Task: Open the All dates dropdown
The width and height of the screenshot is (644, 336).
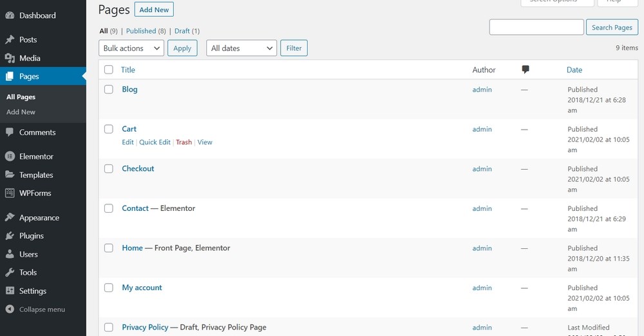Action: coord(241,48)
